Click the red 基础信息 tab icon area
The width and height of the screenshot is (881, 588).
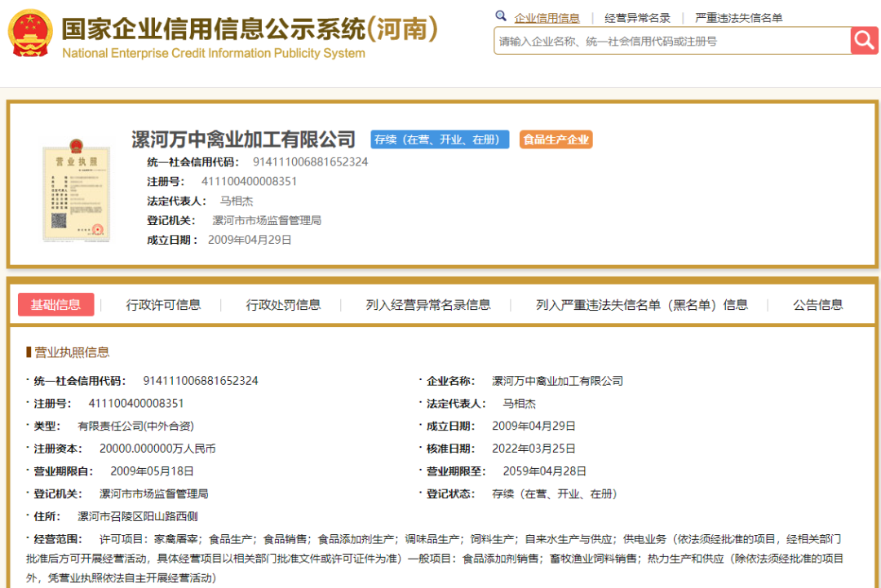[x=55, y=304]
